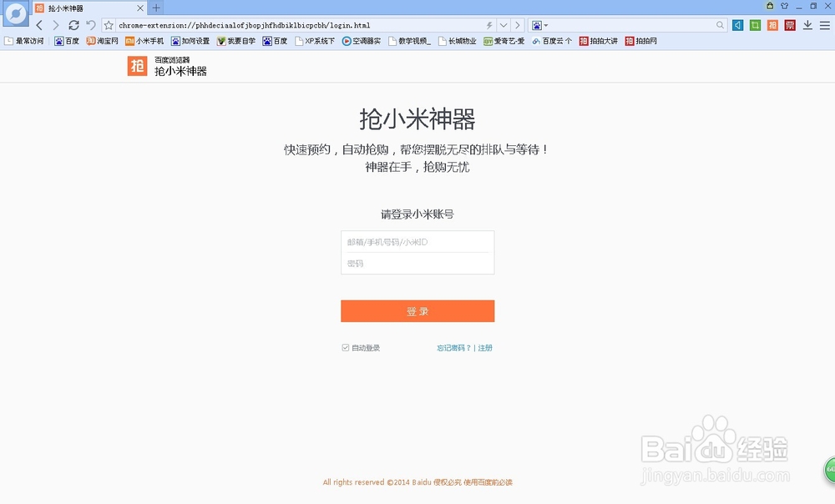Open a new tab with the plus button
The height and width of the screenshot is (504, 835).
point(156,8)
